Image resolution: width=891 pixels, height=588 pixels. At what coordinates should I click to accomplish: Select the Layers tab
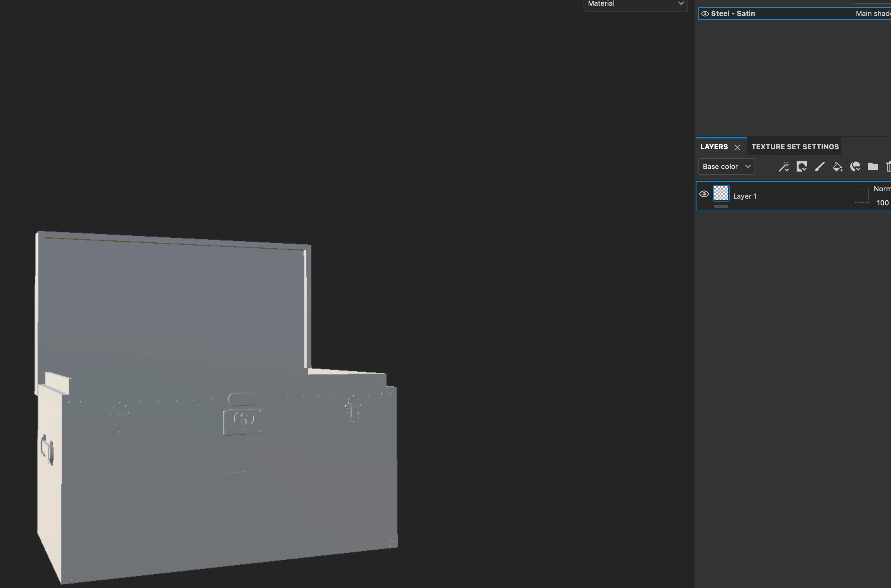(714, 147)
